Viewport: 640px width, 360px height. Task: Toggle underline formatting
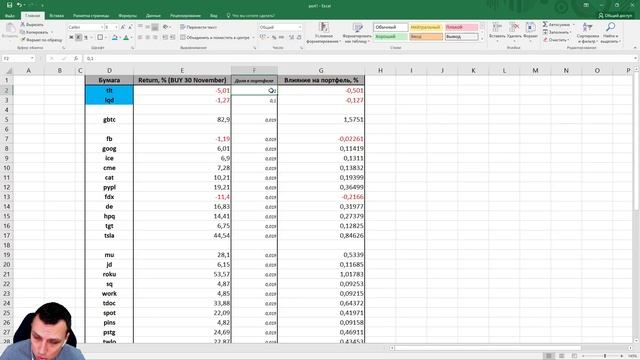coord(86,38)
